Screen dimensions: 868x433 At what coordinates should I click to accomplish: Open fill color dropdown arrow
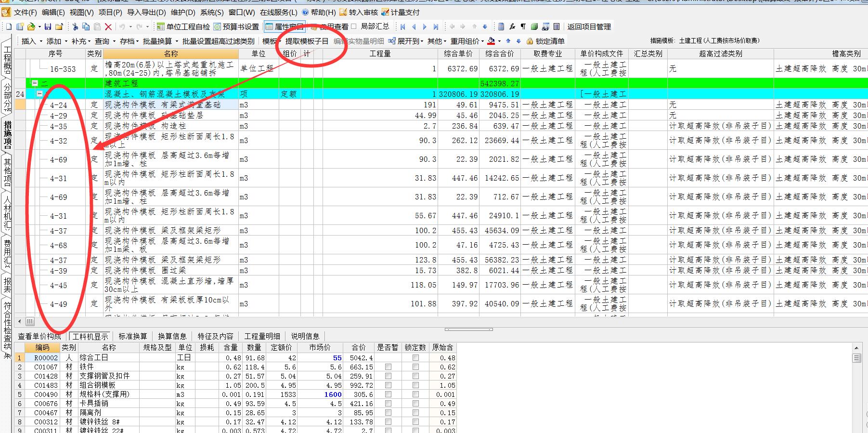499,41
